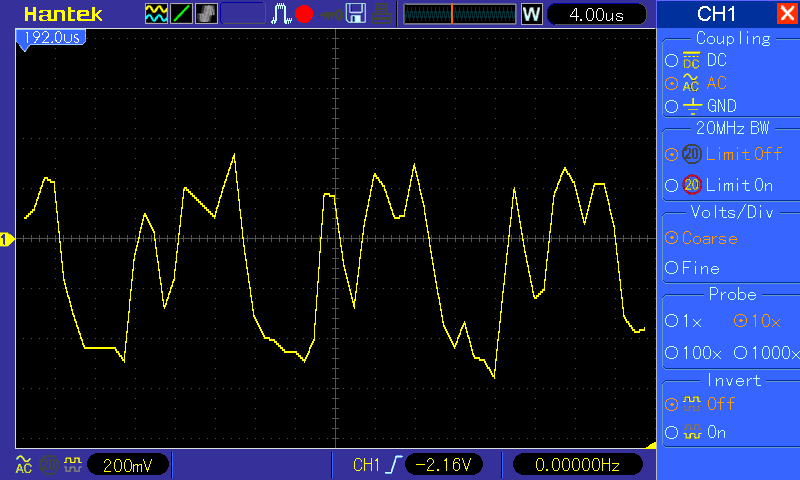Click the printer icon in top bar
The image size is (800, 480).
(x=381, y=14)
